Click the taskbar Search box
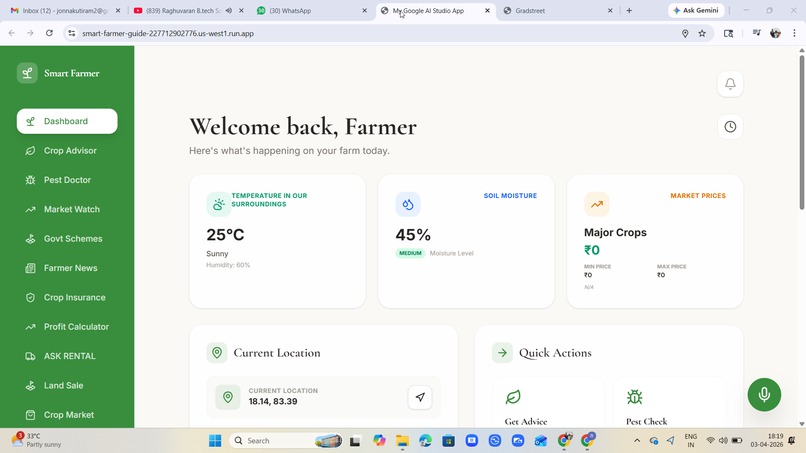This screenshot has width=806, height=453. pyautogui.click(x=286, y=441)
